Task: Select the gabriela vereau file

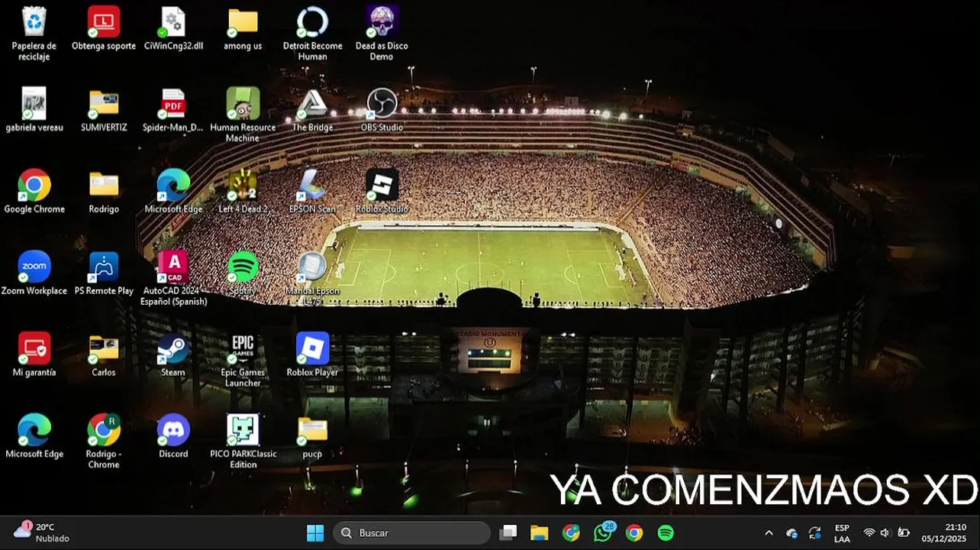Action: point(34,110)
